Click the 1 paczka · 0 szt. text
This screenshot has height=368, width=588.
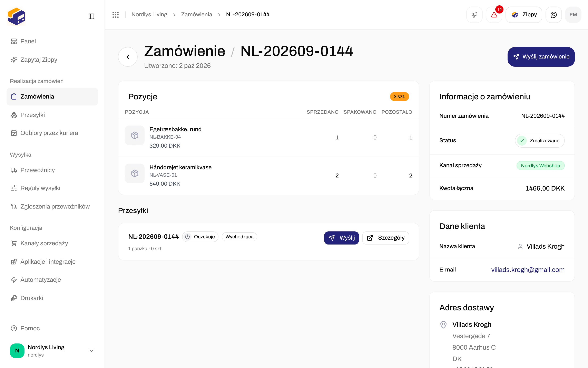pyautogui.click(x=145, y=249)
